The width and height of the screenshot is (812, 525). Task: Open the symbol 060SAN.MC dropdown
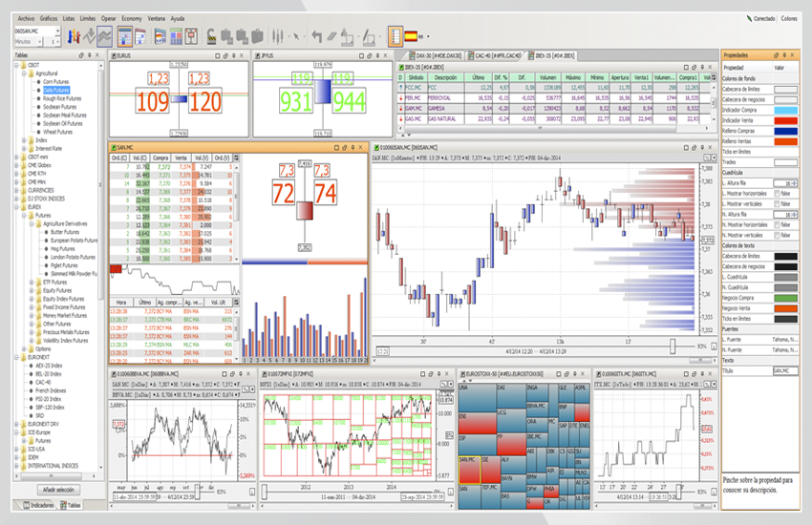tap(57, 31)
